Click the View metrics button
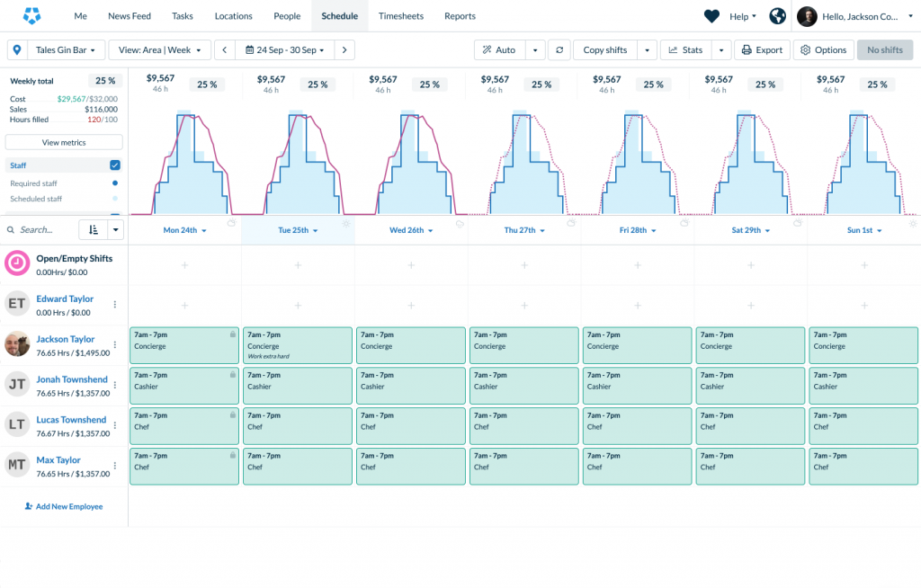921x588 pixels. (64, 142)
